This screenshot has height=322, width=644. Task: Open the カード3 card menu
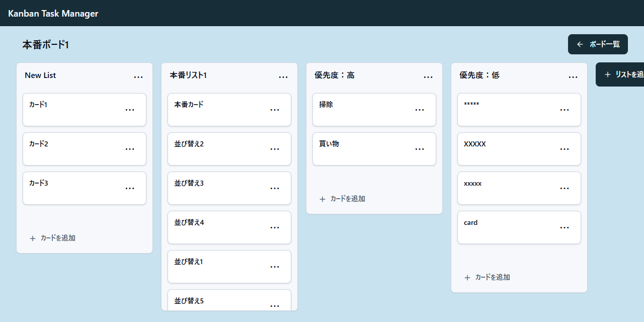pos(130,188)
